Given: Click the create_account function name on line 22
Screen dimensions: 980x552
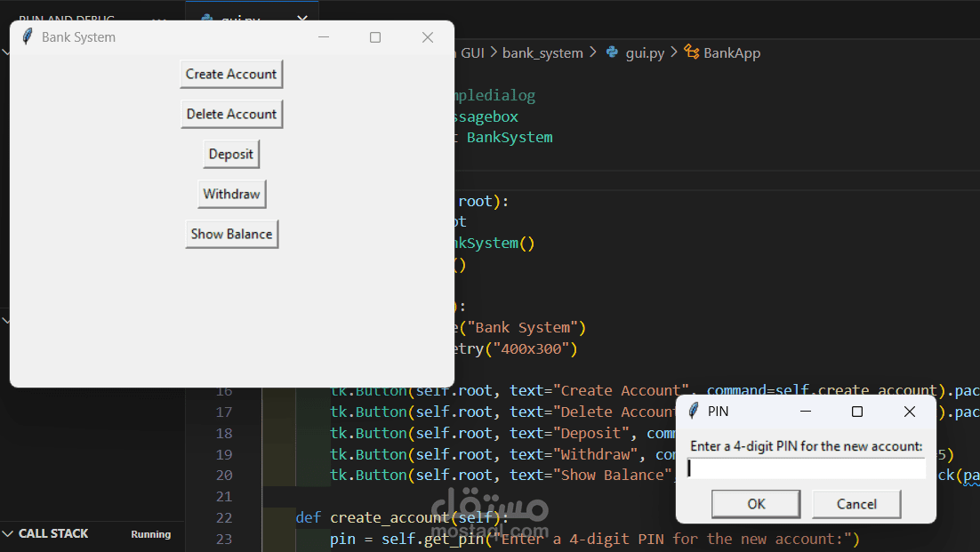Looking at the screenshot, I should (x=389, y=517).
